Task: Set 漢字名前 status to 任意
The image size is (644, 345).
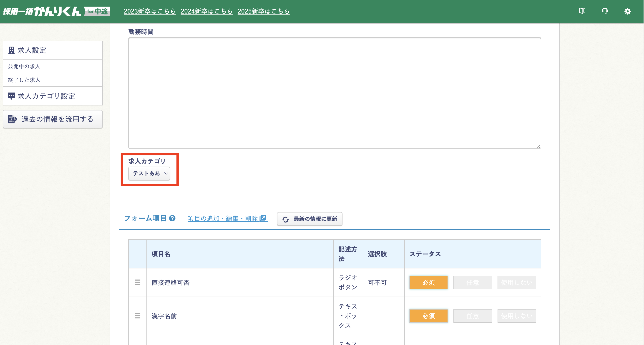Action: 473,316
